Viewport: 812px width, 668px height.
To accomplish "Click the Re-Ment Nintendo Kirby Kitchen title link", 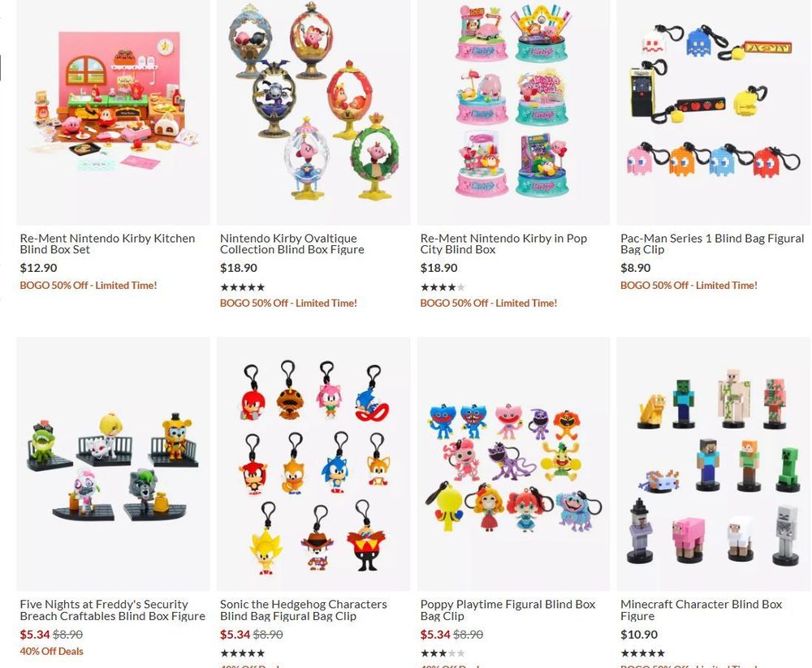I will click(x=107, y=243).
